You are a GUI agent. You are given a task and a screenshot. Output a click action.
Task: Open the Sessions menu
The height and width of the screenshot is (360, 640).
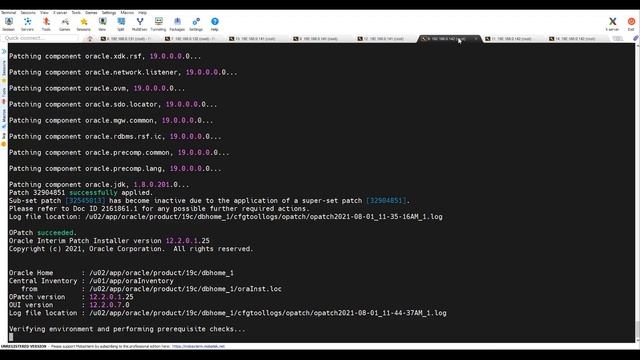[28, 13]
